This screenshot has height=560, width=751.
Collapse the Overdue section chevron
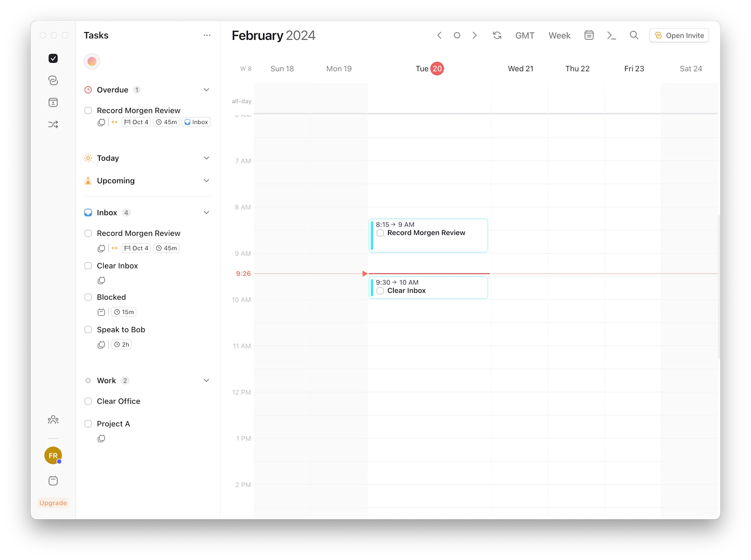point(207,90)
